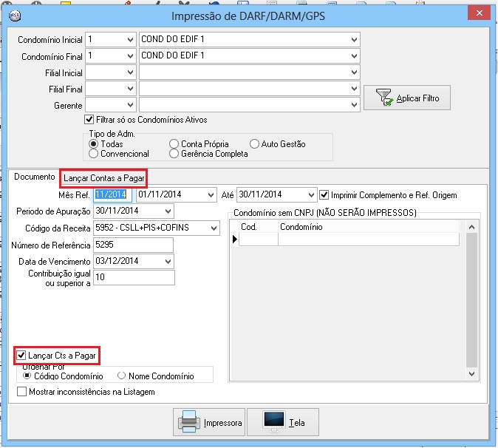498x448 pixels.
Task: Click the Número de Referência field
Action: (134, 245)
